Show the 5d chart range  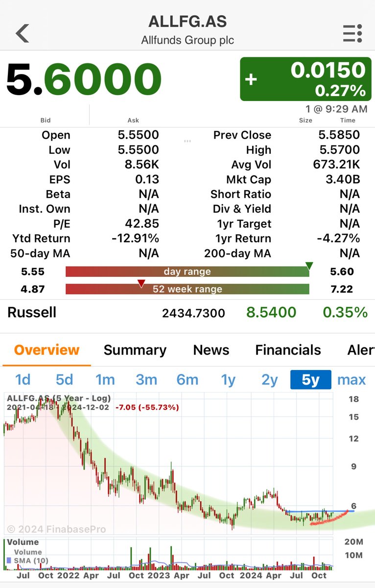[x=64, y=380]
